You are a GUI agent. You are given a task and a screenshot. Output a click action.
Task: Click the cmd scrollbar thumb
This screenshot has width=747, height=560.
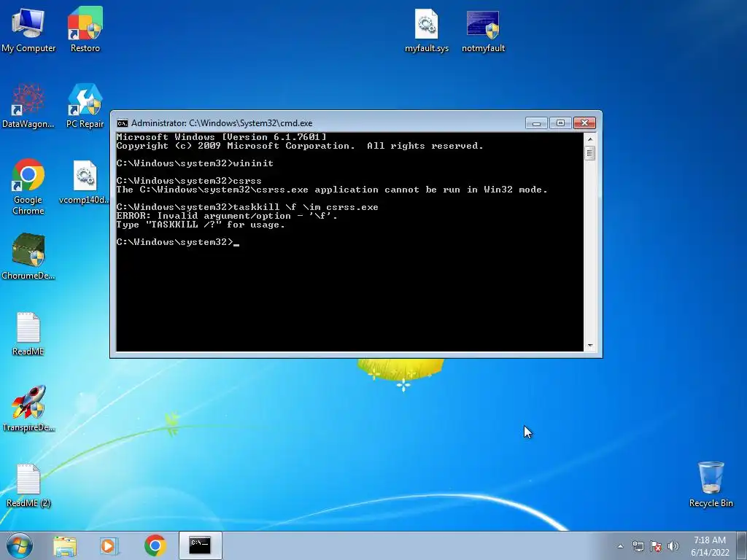(x=589, y=153)
